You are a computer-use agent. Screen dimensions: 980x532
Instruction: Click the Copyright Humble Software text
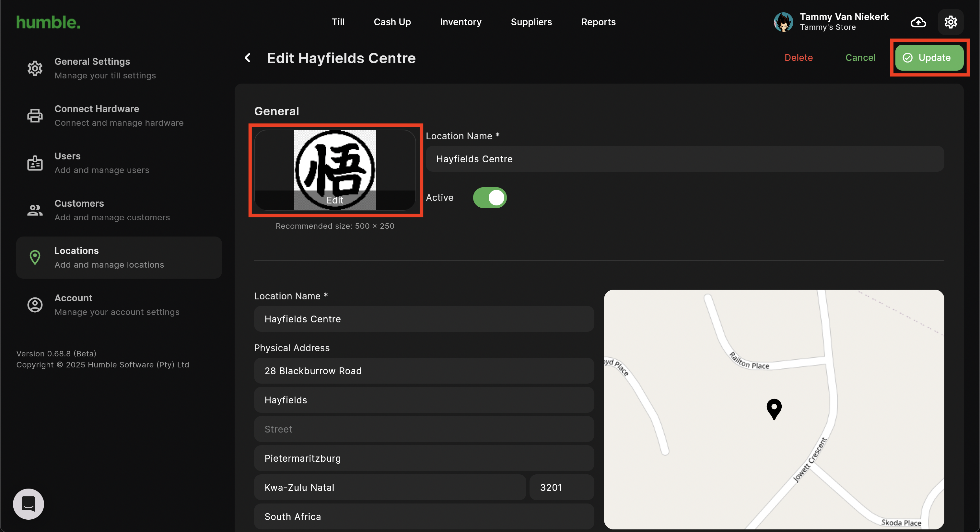point(103,365)
